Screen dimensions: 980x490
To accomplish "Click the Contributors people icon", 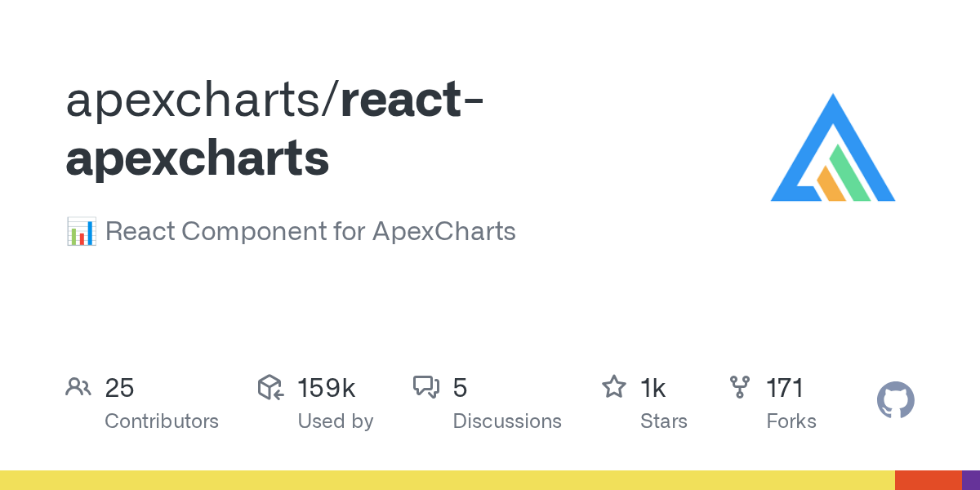I will [78, 387].
